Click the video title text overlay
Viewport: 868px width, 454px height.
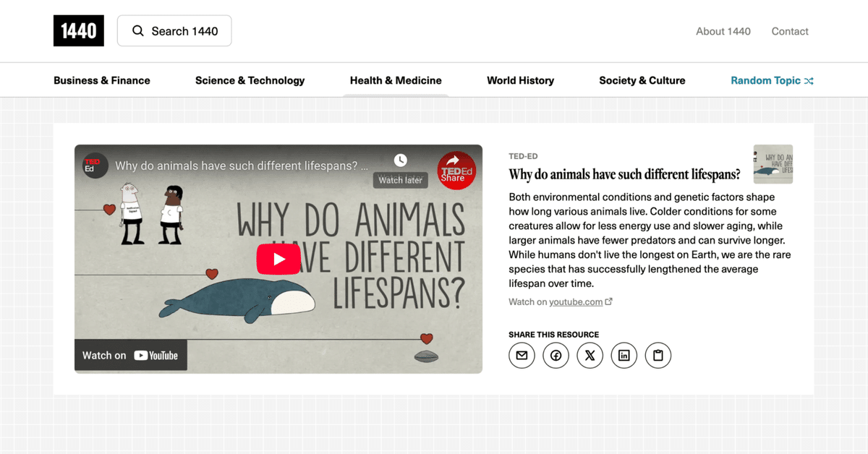coord(242,166)
